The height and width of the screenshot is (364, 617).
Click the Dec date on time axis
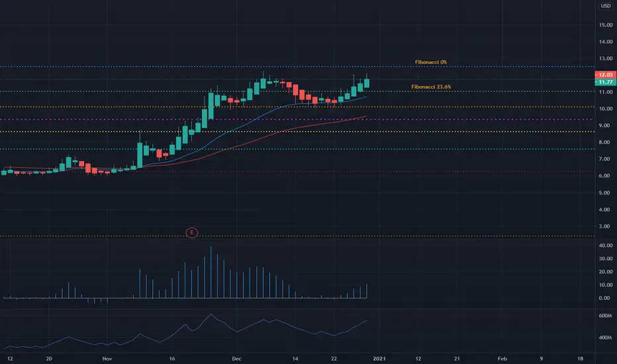(236, 359)
